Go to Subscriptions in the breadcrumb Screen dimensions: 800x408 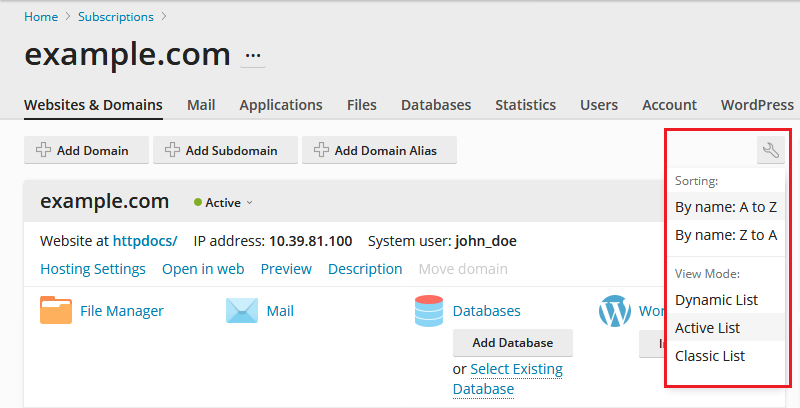click(117, 17)
